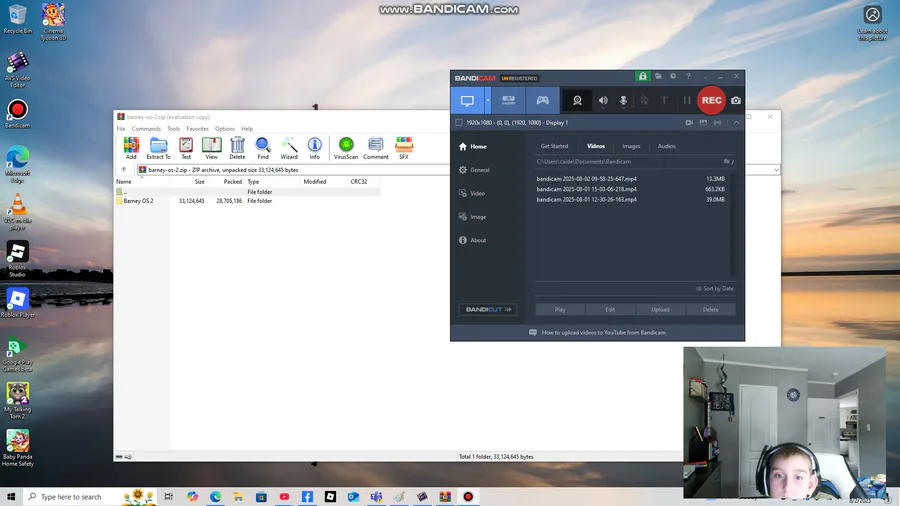Viewport: 900px width, 506px height.
Task: Open folder icon beside Bandicam path
Action: pos(727,161)
